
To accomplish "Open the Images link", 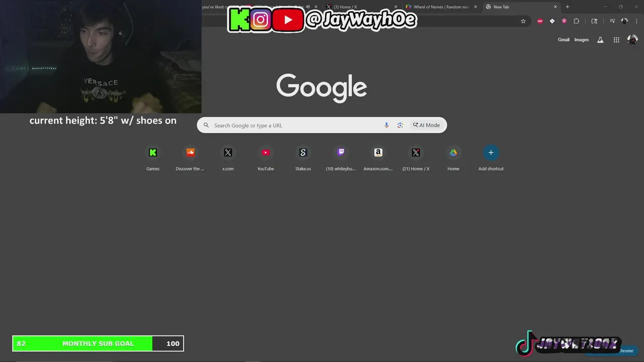I will click(582, 40).
